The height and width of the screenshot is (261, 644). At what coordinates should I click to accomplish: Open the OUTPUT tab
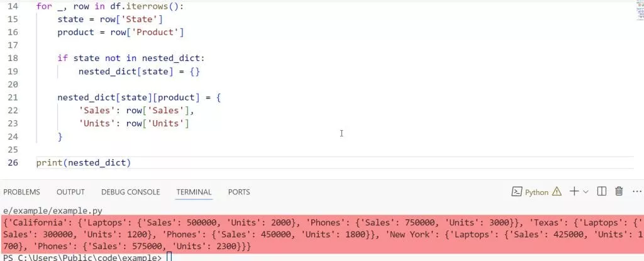click(70, 192)
